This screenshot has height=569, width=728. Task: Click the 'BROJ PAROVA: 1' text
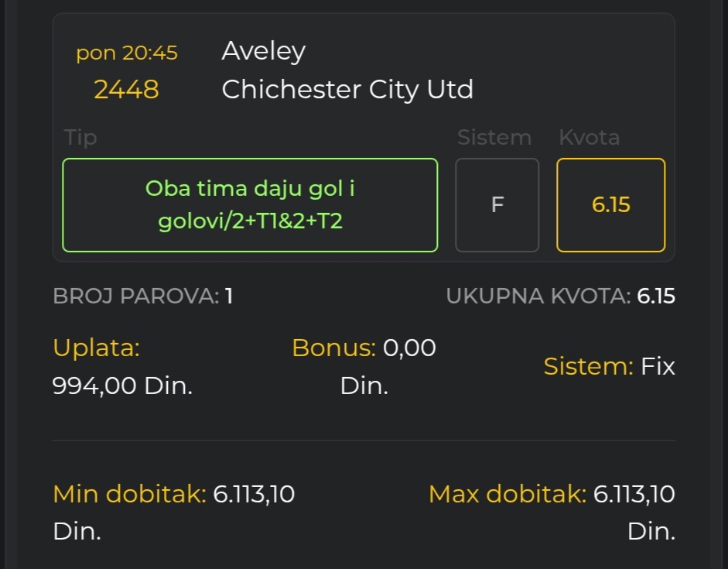(x=143, y=296)
